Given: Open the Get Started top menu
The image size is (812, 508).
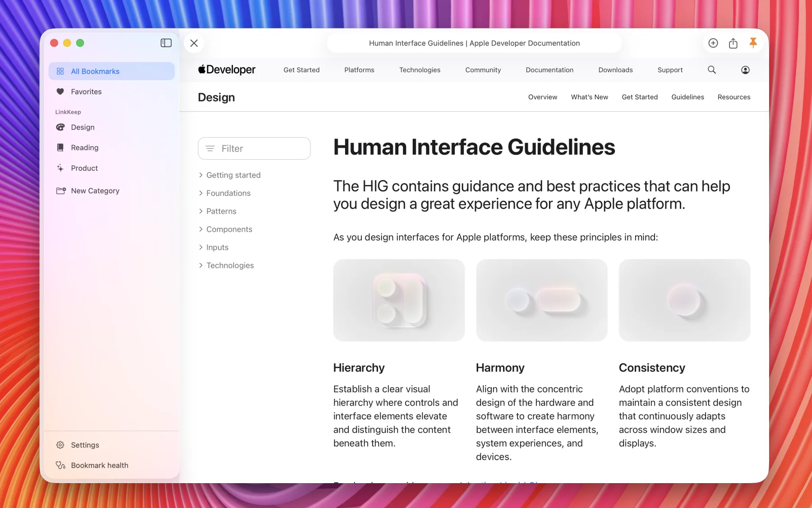Looking at the screenshot, I should click(301, 70).
